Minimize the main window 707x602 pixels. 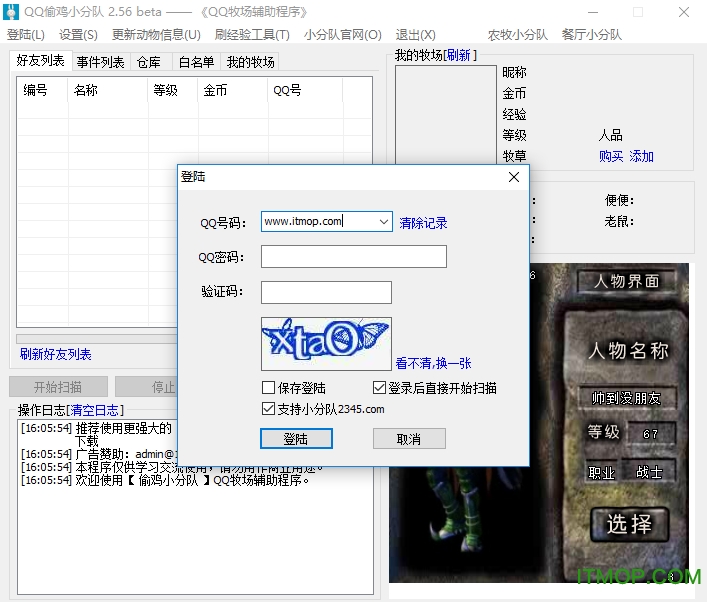click(593, 12)
